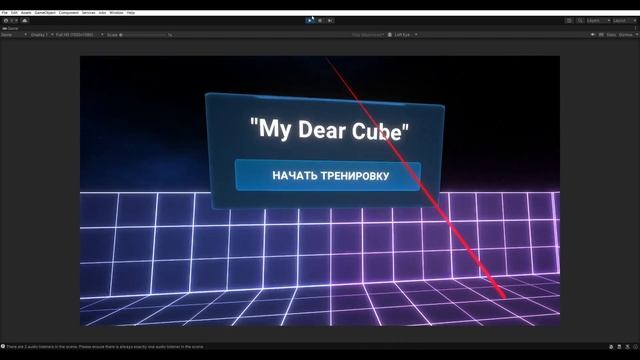The image size is (640, 360).
Task: Click the НАЧАТЬ ТРЕНИРОВКУ button
Action: (x=328, y=176)
